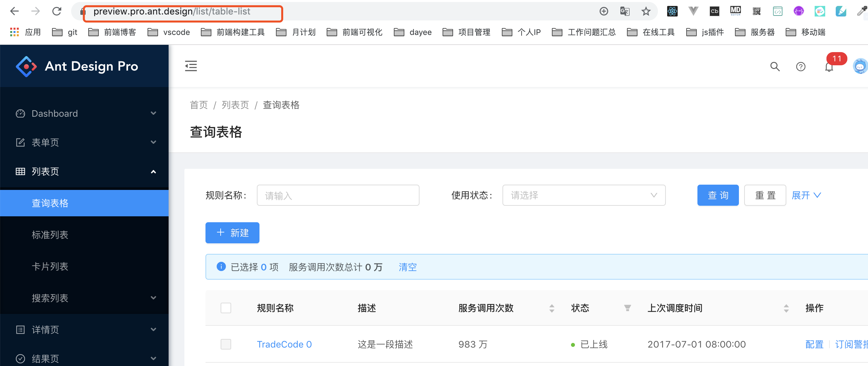
Task: Open the TradeCode 0 link
Action: coord(284,344)
